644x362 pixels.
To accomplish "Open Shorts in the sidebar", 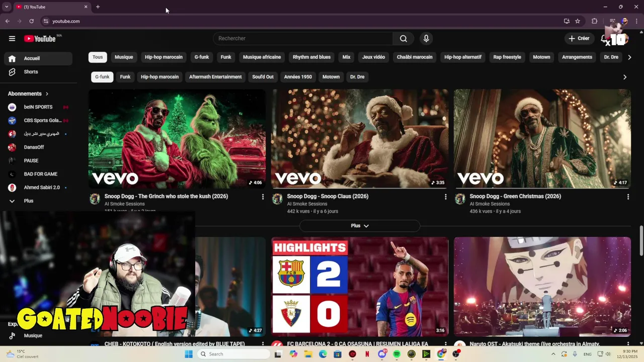I will coord(38,72).
